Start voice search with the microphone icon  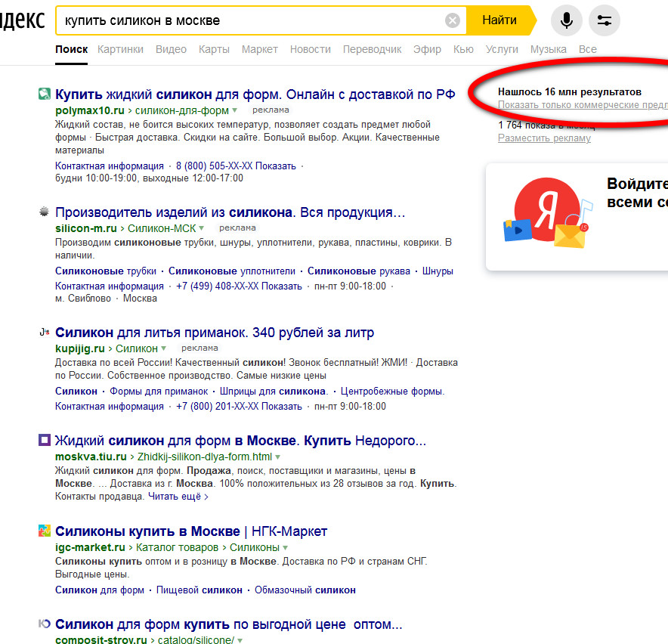point(566,20)
